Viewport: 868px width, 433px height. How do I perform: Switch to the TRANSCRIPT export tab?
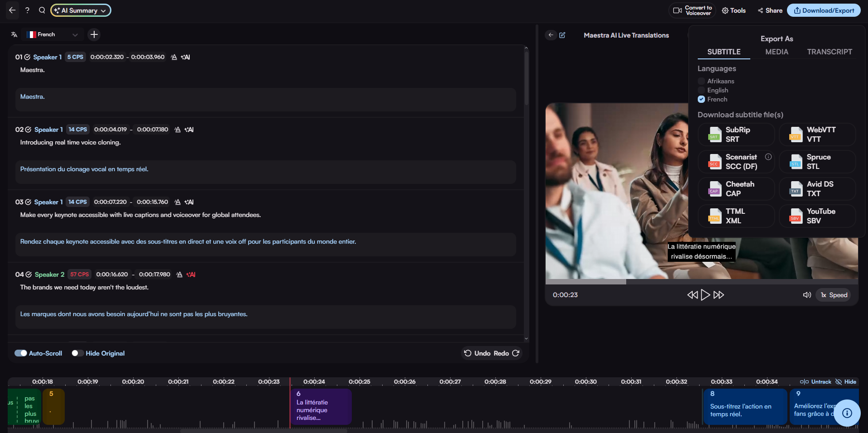pos(829,52)
